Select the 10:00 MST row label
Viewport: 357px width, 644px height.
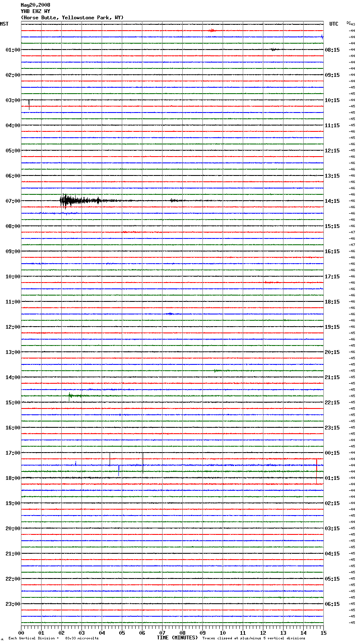click(13, 276)
